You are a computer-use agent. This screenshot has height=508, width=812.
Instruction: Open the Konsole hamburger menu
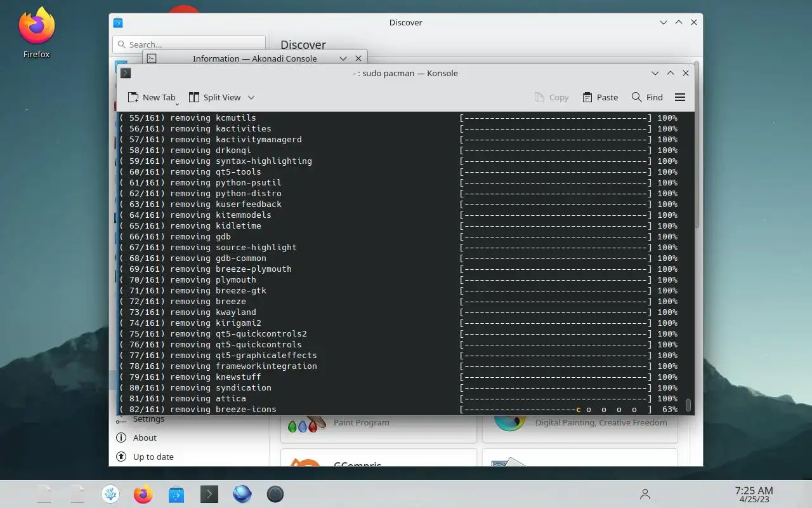(x=680, y=97)
